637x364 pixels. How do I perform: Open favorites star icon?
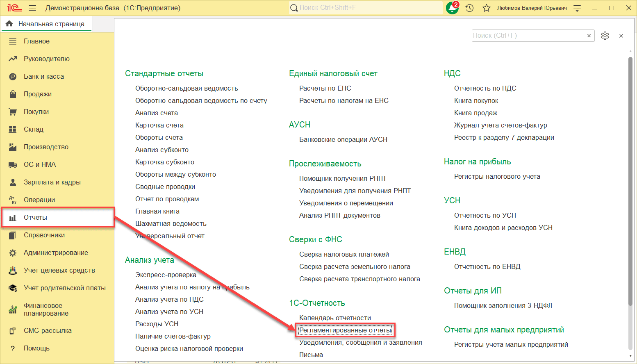click(486, 8)
